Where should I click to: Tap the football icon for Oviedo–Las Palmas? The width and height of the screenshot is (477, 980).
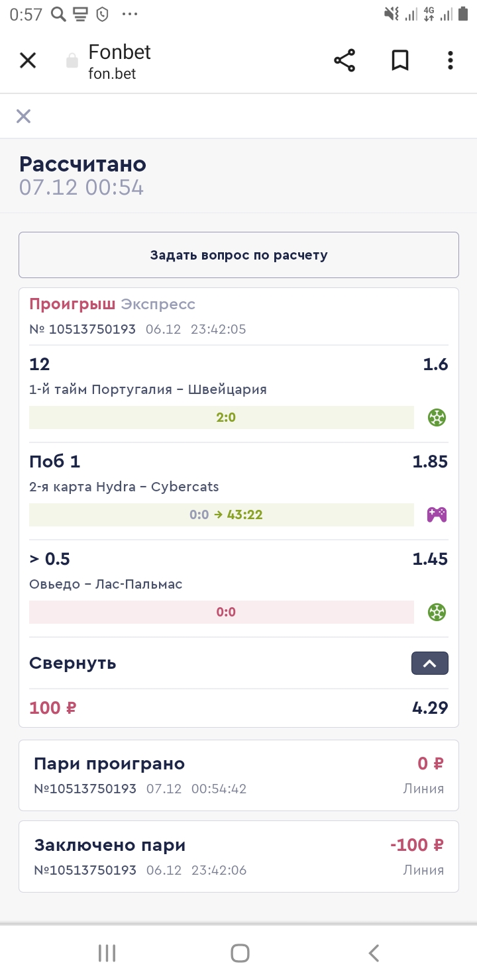click(437, 612)
